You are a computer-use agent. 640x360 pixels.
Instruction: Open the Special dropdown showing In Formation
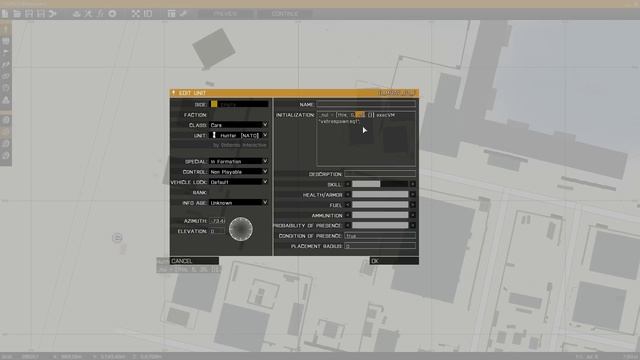(238, 162)
